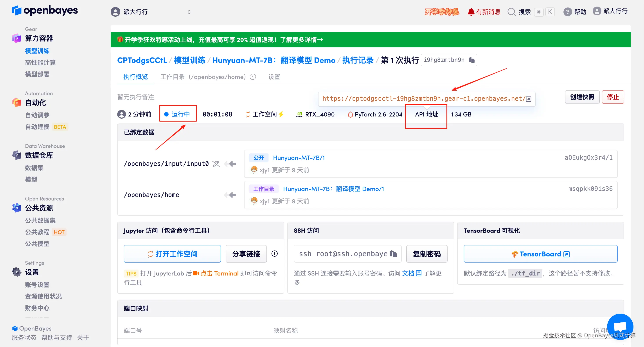Open the API address in a new tab
The image size is (644, 347).
[x=528, y=99]
